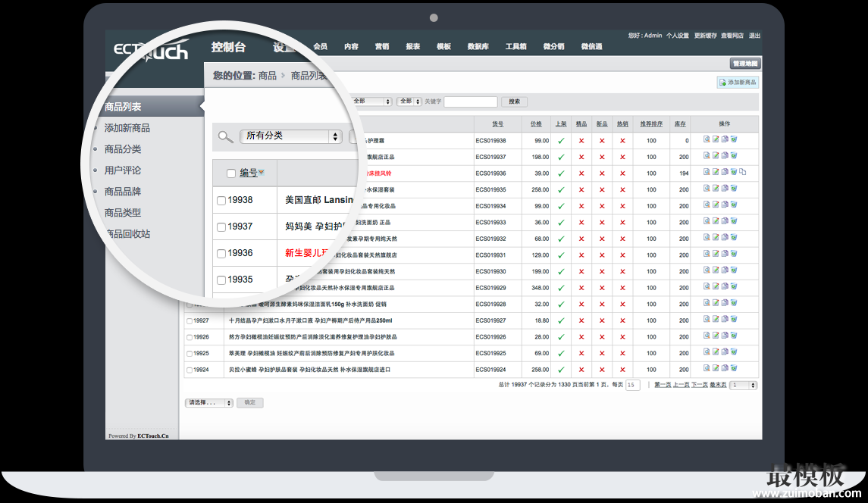Viewport: 868px width, 503px height.
Task: Click the 关键字 keyword input field
Action: (x=470, y=102)
